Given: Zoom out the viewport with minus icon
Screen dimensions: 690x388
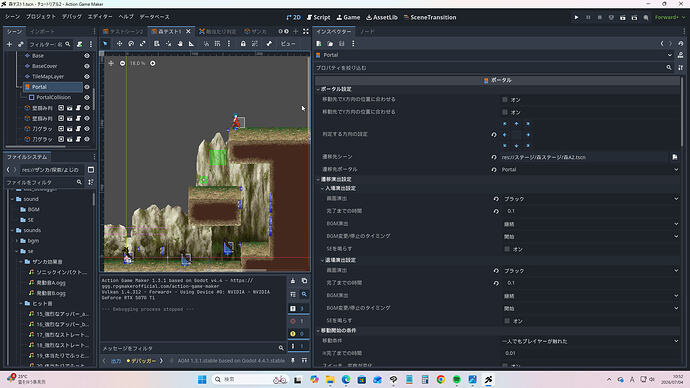Looking at the screenshot, I should click(x=122, y=63).
